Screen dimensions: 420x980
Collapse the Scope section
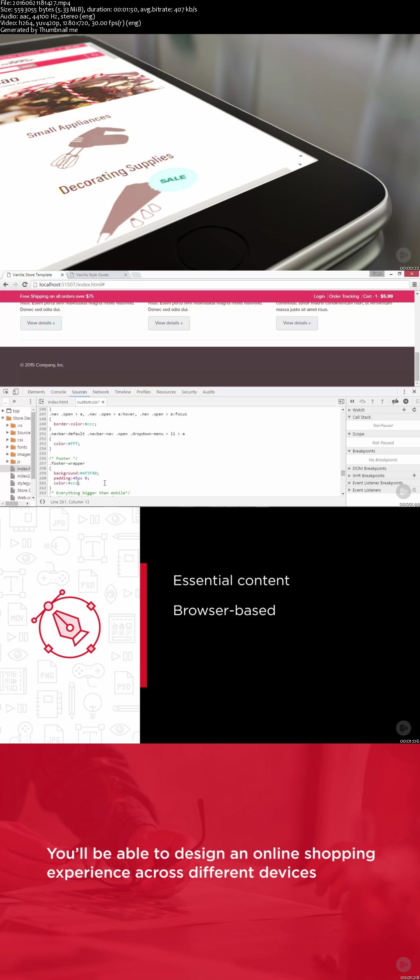(x=349, y=434)
